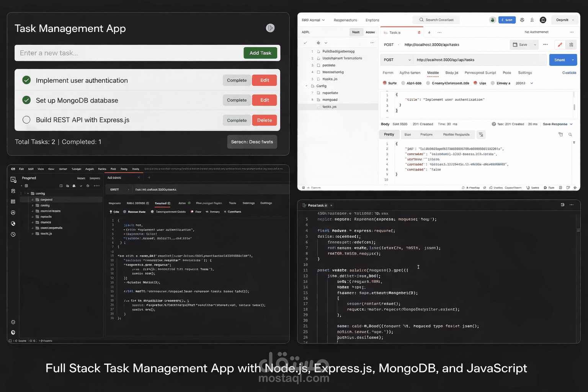588x392 pixels.
Task: Open the Save Response dropdown
Action: pos(558,124)
